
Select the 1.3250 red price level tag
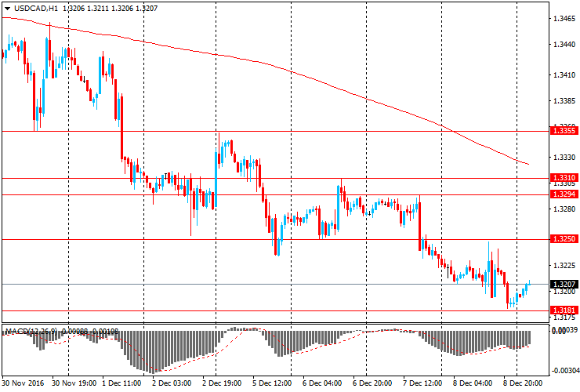tap(564, 239)
